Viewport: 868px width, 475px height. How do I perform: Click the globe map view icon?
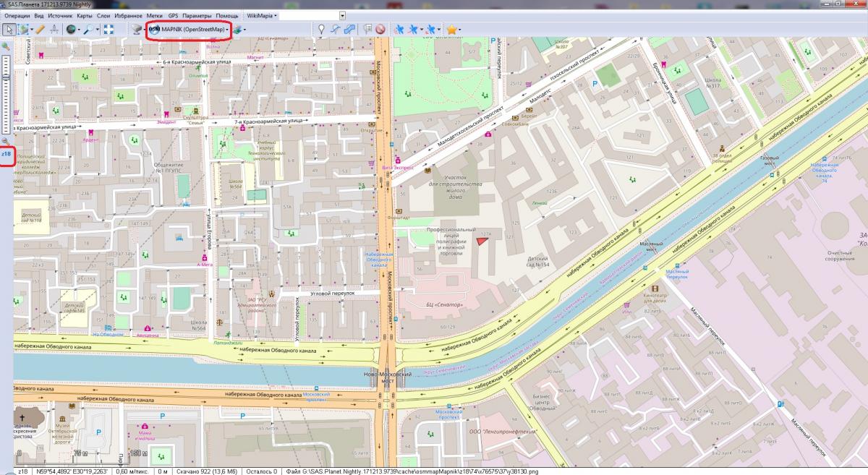[71, 30]
